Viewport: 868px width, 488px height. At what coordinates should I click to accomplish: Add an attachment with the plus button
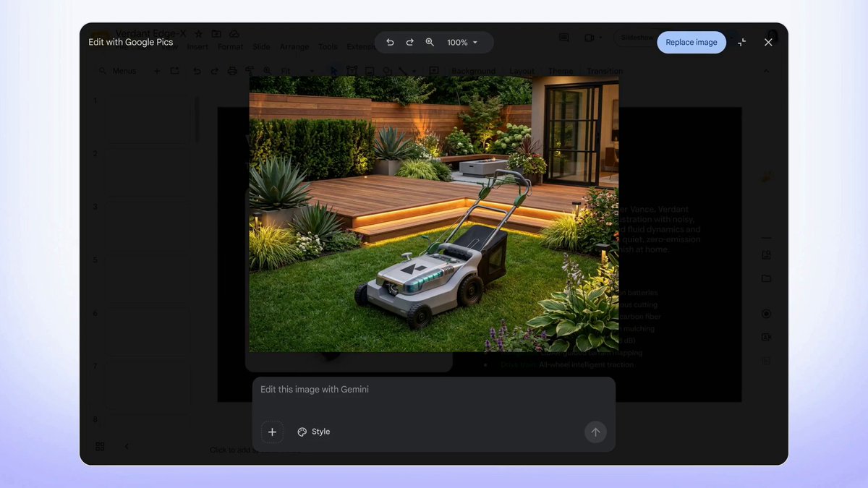pos(272,432)
